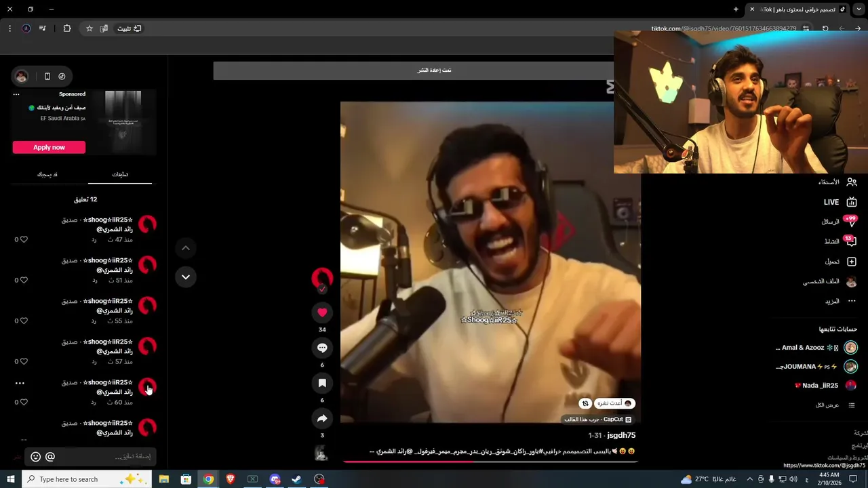Open browser extensions puzzle icon

pyautogui.click(x=66, y=28)
